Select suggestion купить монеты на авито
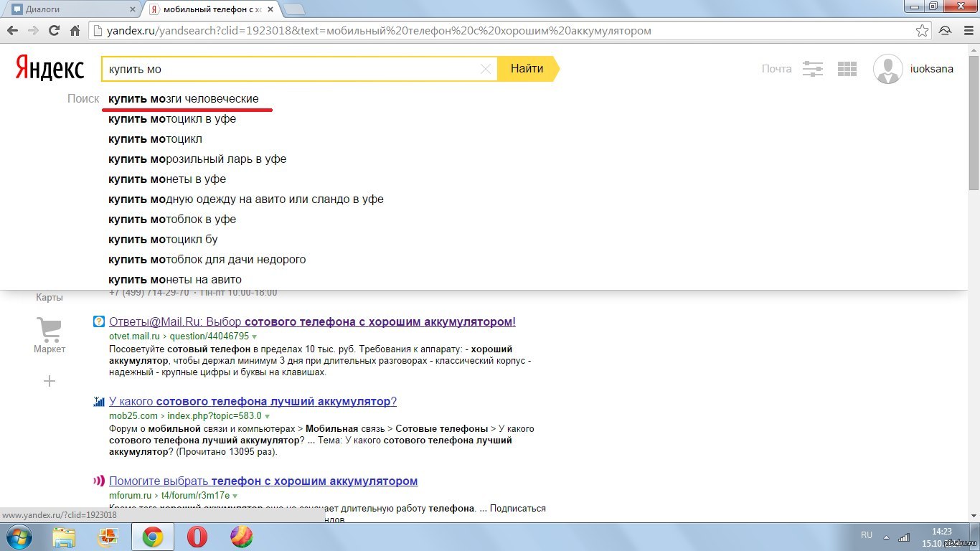The width and height of the screenshot is (980, 551). click(x=175, y=279)
